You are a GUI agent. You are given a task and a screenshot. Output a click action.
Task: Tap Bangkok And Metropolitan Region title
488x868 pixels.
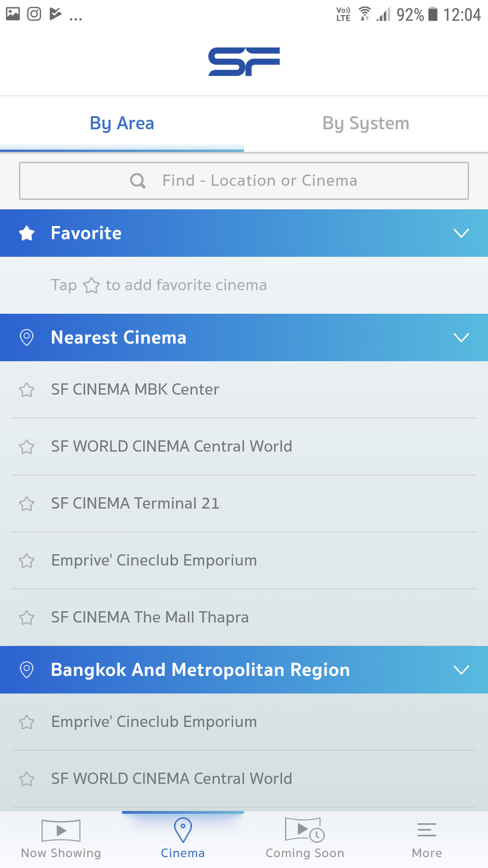click(x=201, y=670)
